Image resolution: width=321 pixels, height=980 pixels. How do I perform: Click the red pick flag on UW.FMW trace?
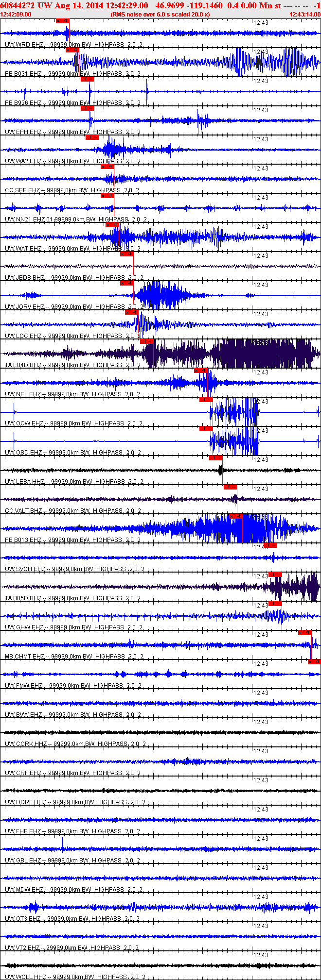pyautogui.click(x=314, y=662)
